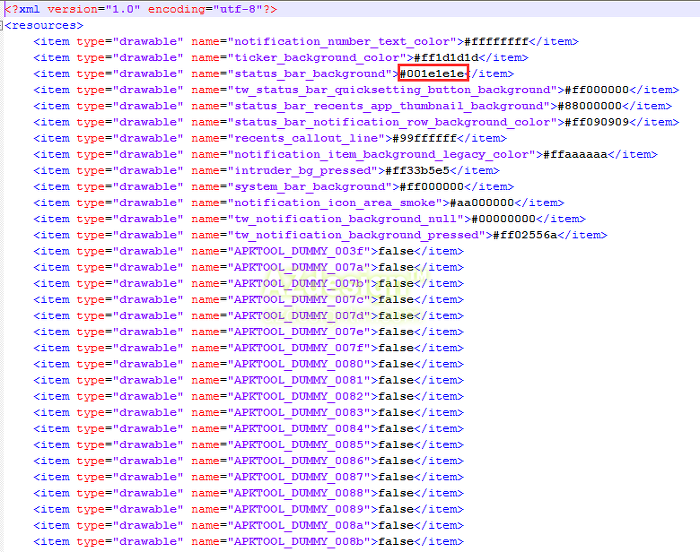
Task: Select false value of APKTOOL_DUMMY_0085
Action: [x=396, y=444]
